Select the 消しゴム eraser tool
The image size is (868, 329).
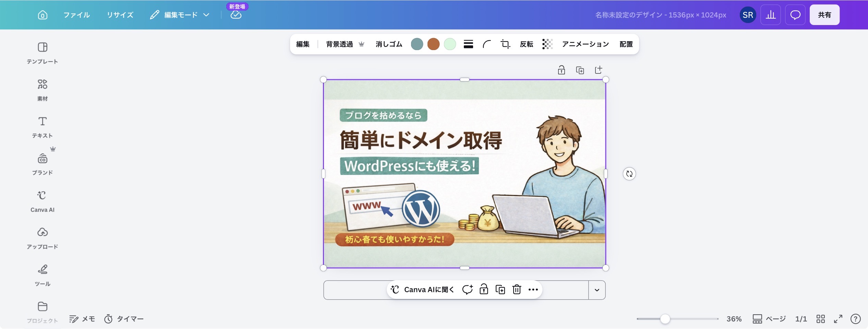pos(389,44)
